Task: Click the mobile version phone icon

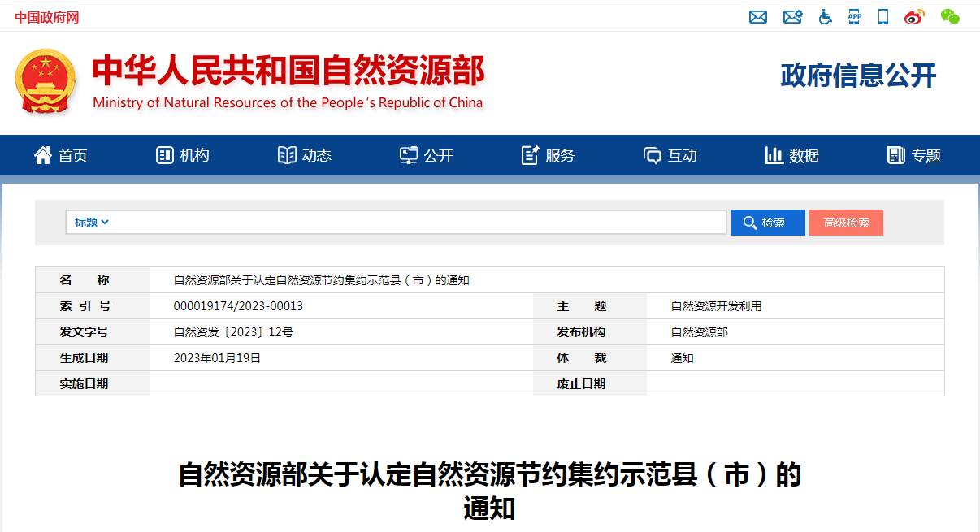Action: coord(883,17)
